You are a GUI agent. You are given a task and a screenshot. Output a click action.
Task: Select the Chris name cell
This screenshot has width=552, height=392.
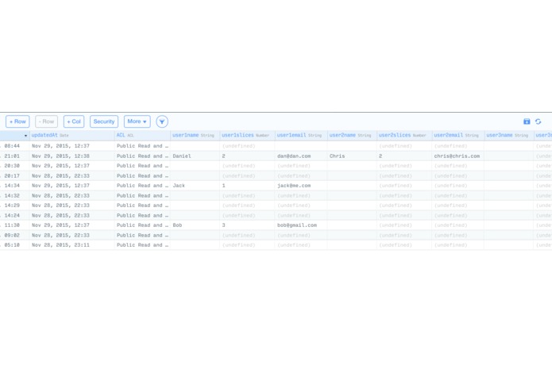pyautogui.click(x=353, y=156)
